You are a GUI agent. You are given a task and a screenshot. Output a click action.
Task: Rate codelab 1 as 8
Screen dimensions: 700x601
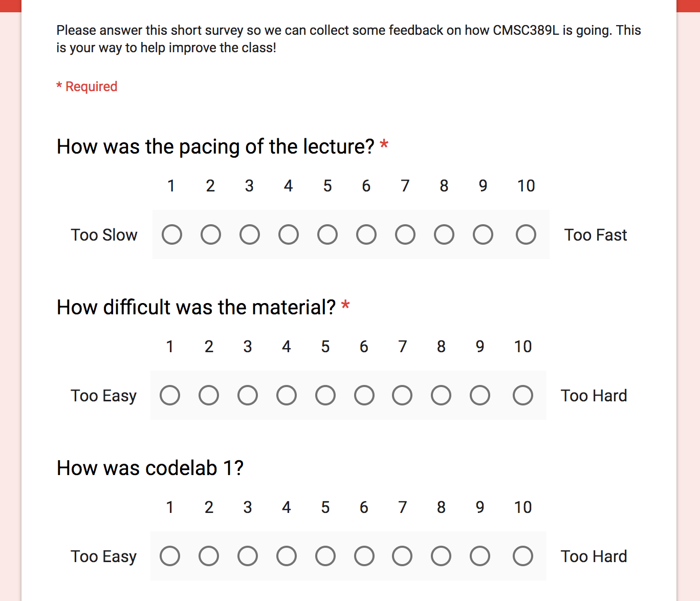pos(441,556)
